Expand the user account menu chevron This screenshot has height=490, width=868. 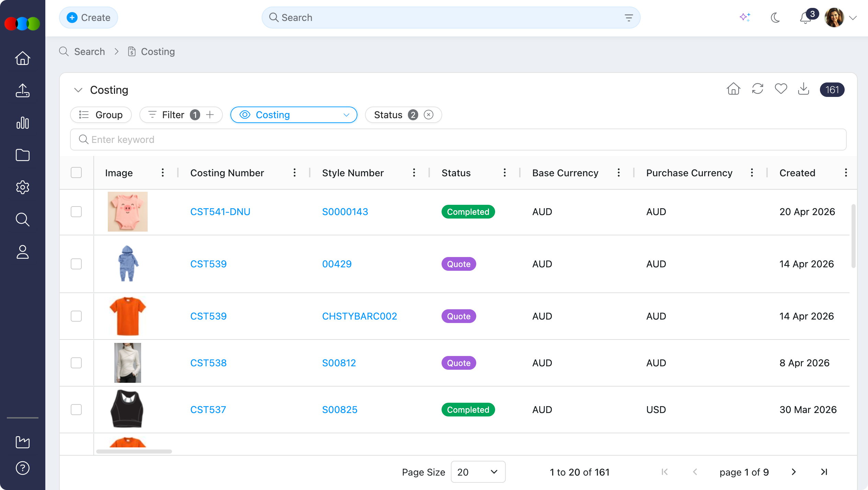pos(853,18)
